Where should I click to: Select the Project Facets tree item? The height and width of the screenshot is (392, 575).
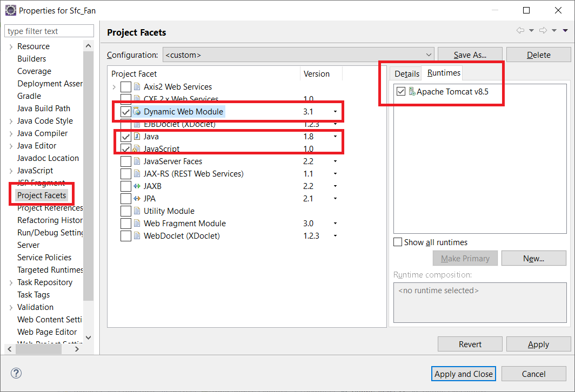(x=42, y=195)
